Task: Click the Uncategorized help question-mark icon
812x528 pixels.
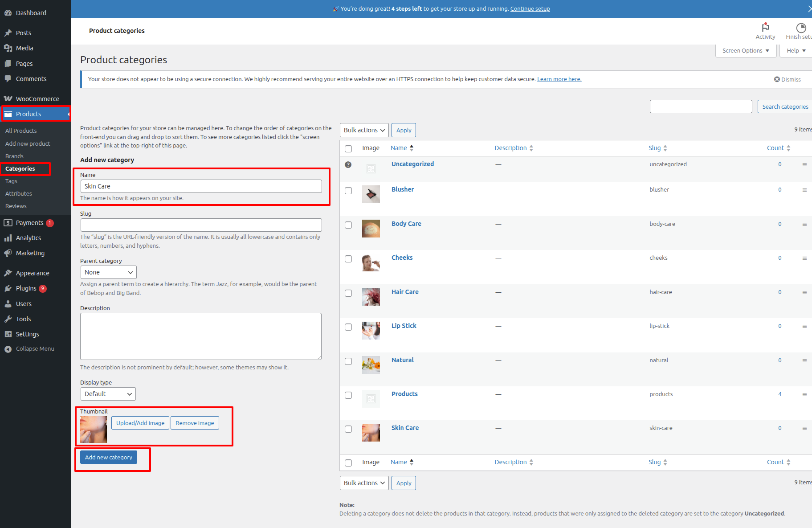Action: click(x=348, y=164)
